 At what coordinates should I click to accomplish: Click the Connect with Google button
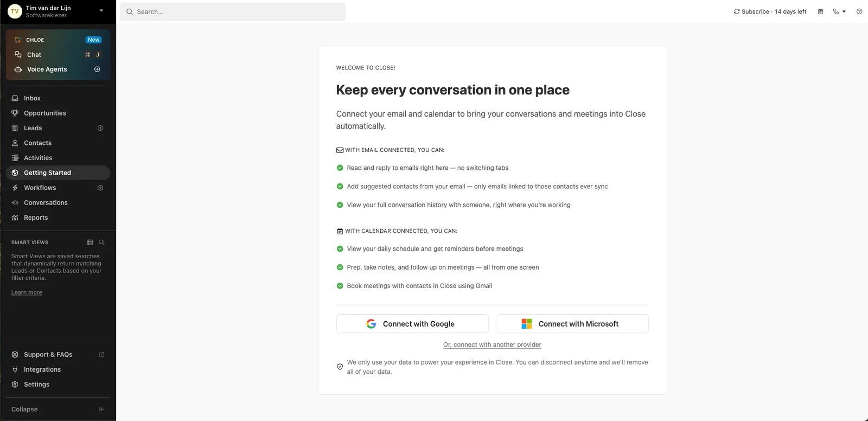click(412, 324)
